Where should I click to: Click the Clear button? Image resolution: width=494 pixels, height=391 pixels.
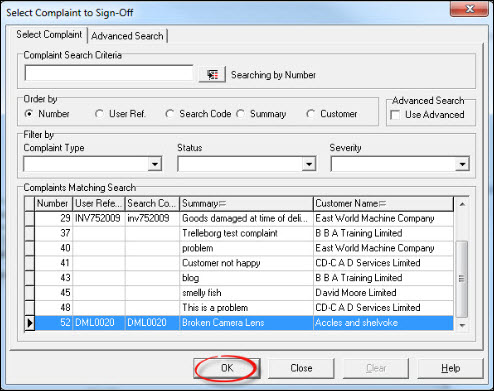376,368
